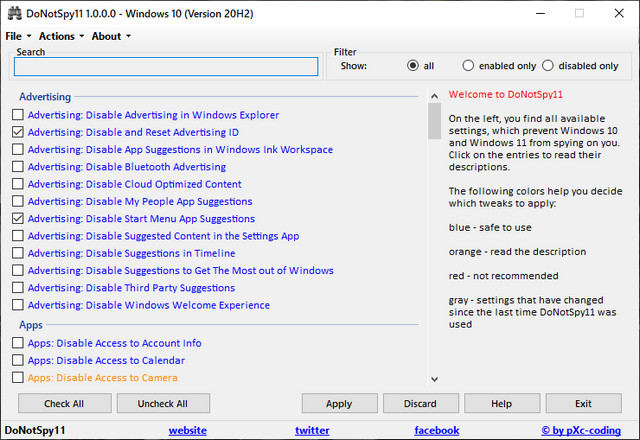The width and height of the screenshot is (640, 440).
Task: Expand the About menu
Action: pyautogui.click(x=110, y=36)
